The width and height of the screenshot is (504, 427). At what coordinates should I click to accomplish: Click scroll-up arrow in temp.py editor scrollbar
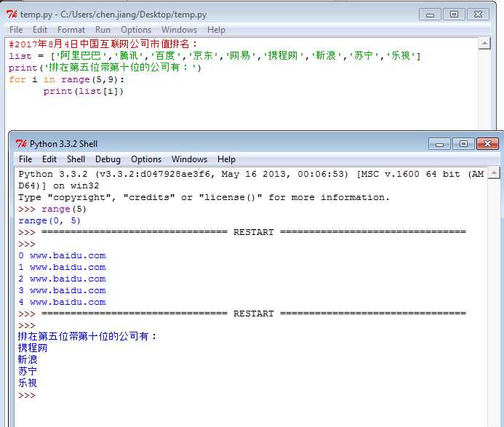click(484, 44)
